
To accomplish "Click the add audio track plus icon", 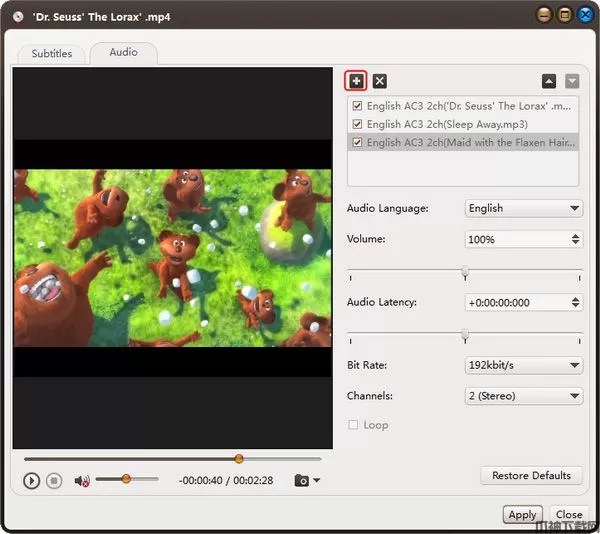I will click(356, 81).
